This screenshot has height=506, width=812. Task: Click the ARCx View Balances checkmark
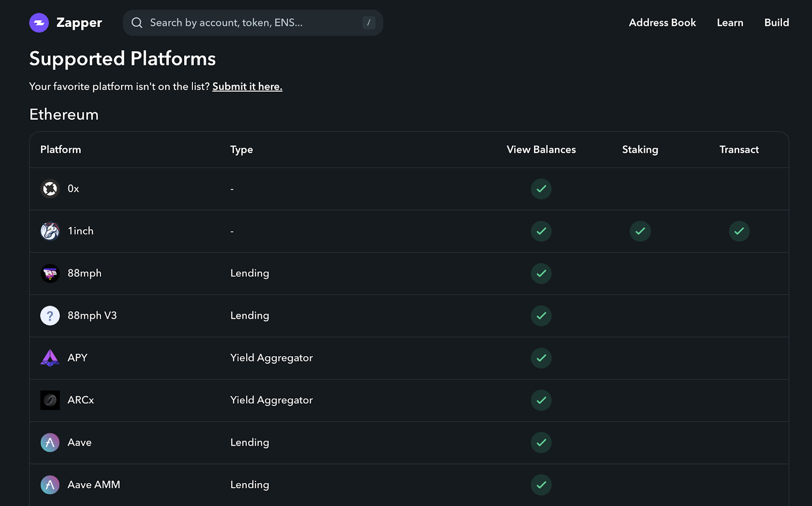541,400
